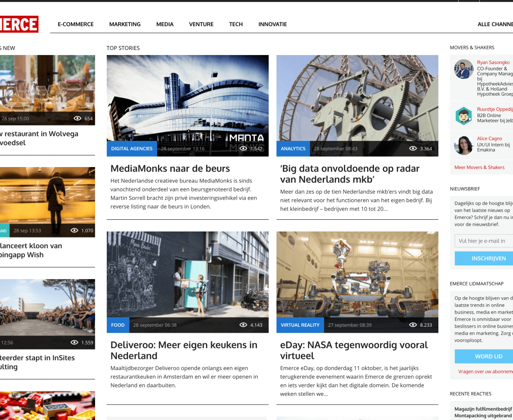Click the '28 september 08:43' date text
Image resolution: width=513 pixels, height=420 pixels.
(336, 148)
